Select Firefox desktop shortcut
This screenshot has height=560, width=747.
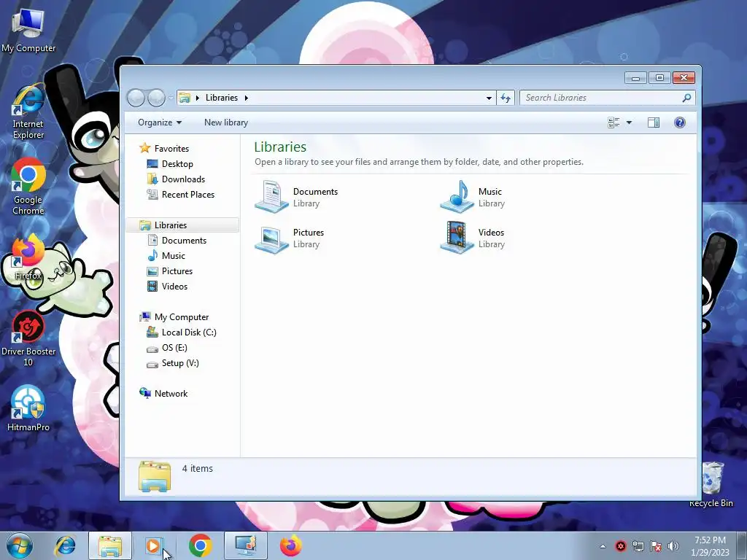28,257
